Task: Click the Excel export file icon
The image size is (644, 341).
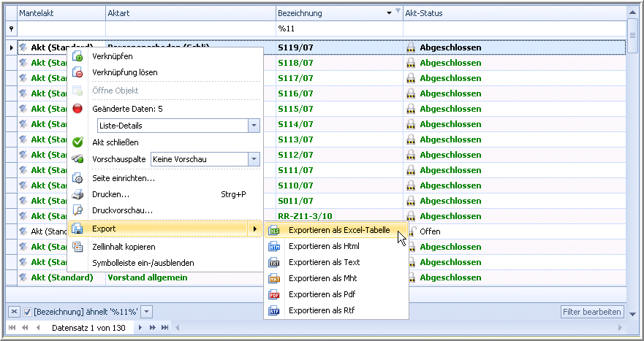Action: [x=275, y=231]
